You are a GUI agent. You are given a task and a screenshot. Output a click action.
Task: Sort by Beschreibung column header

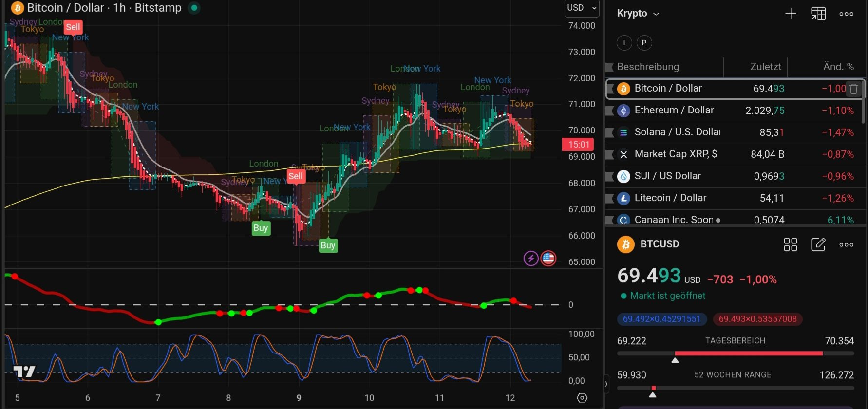(647, 67)
